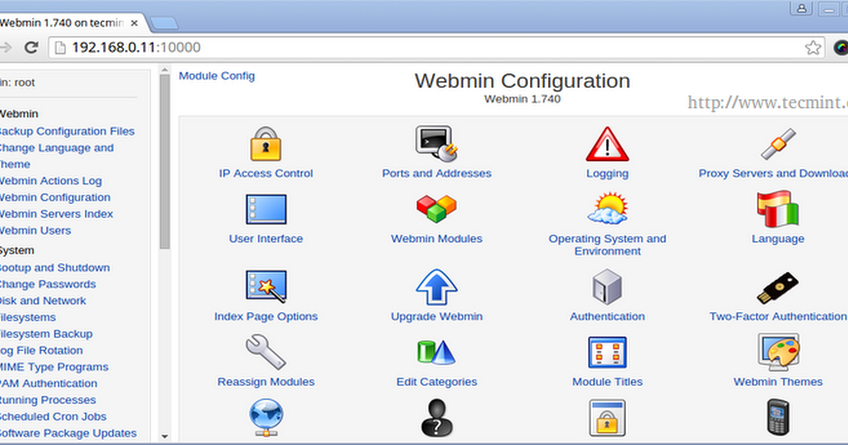Open the Proxy Servers and Downloads icon
The height and width of the screenshot is (445, 848).
pos(778,144)
